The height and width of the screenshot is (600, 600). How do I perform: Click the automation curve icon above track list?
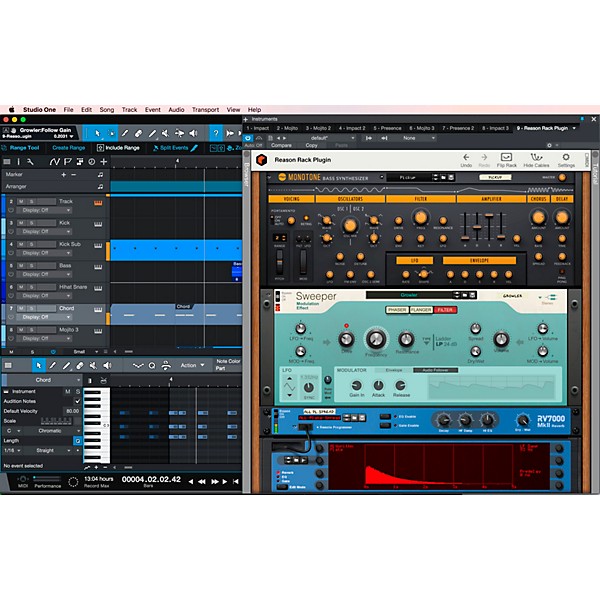pyautogui.click(x=55, y=162)
